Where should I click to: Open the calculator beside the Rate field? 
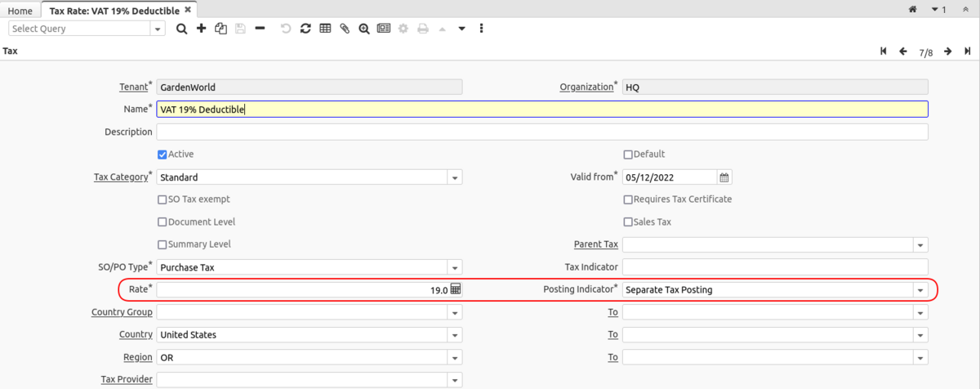pyautogui.click(x=456, y=289)
